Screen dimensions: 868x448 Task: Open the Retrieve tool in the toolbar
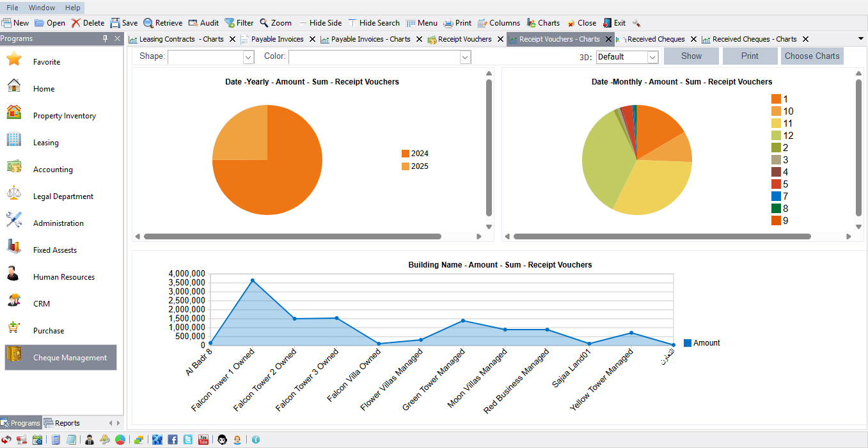162,22
